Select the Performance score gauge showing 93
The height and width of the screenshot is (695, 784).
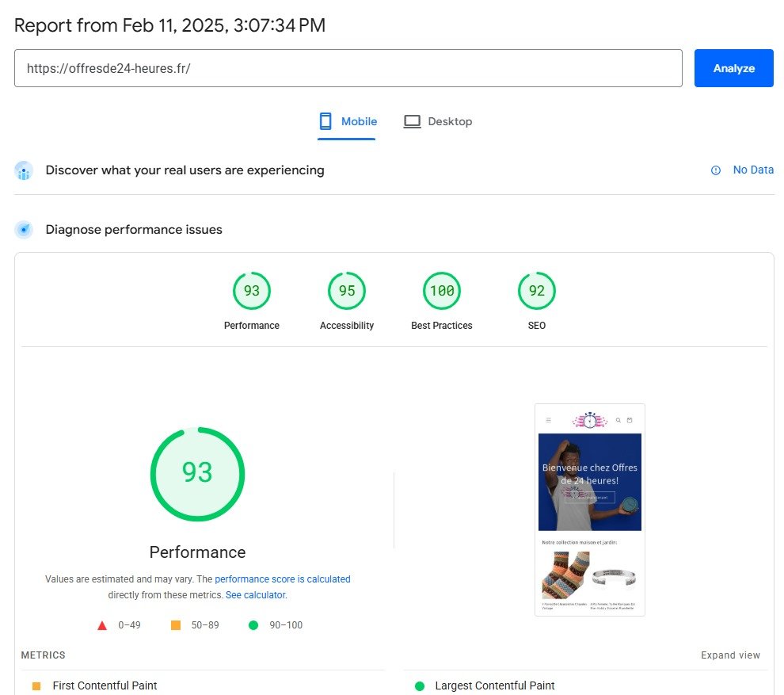click(251, 290)
